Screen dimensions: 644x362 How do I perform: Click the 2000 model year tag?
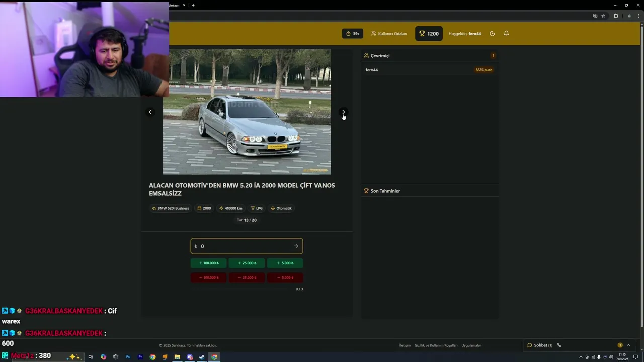[x=204, y=208]
